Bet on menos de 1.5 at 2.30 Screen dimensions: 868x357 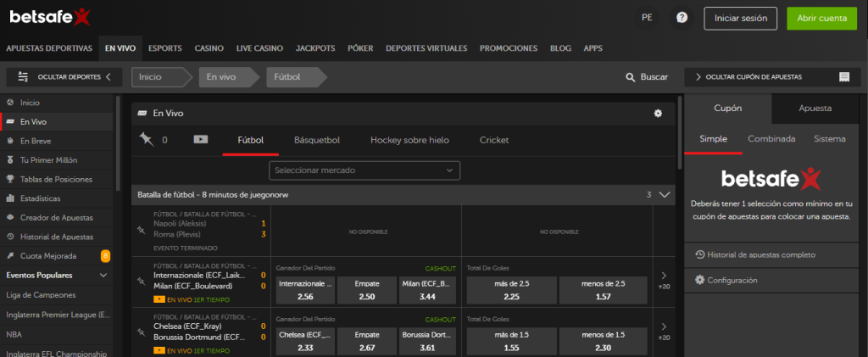point(603,341)
